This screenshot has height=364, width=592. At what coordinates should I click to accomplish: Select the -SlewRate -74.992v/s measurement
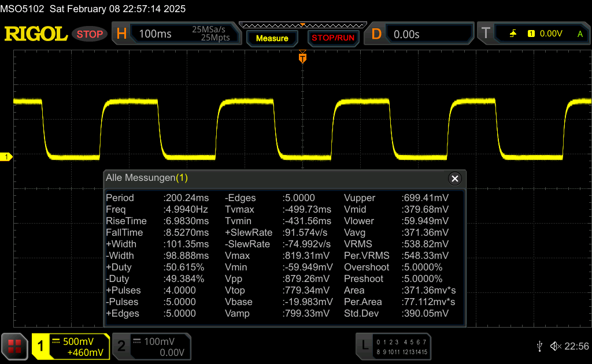tap(278, 244)
